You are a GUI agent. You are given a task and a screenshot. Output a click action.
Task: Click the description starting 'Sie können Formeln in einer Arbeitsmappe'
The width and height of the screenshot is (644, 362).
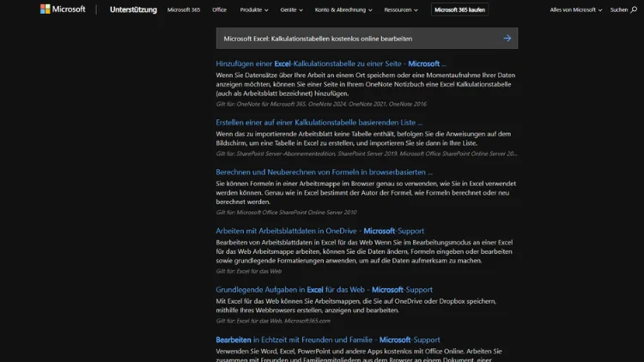(366, 192)
